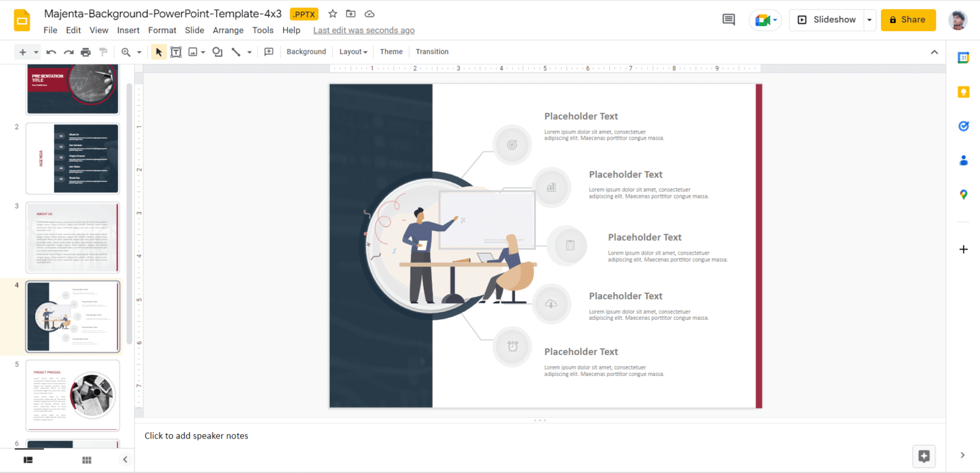Click the Redo icon
Viewport: 980px width, 473px height.
pyautogui.click(x=68, y=52)
